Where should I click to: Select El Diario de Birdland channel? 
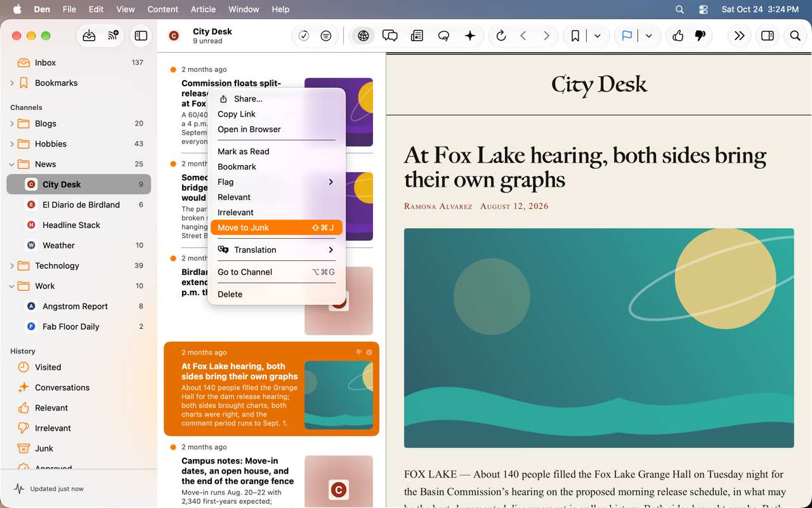click(79, 204)
